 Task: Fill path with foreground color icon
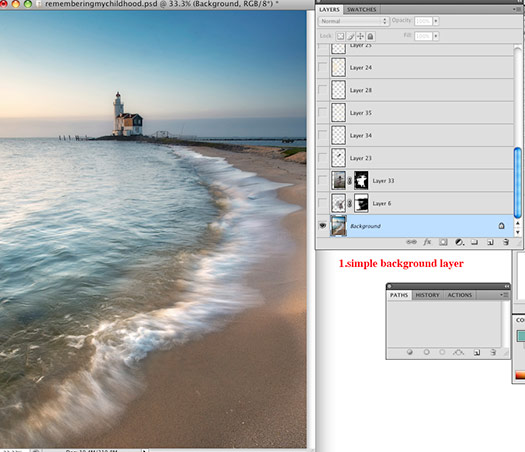pos(409,352)
